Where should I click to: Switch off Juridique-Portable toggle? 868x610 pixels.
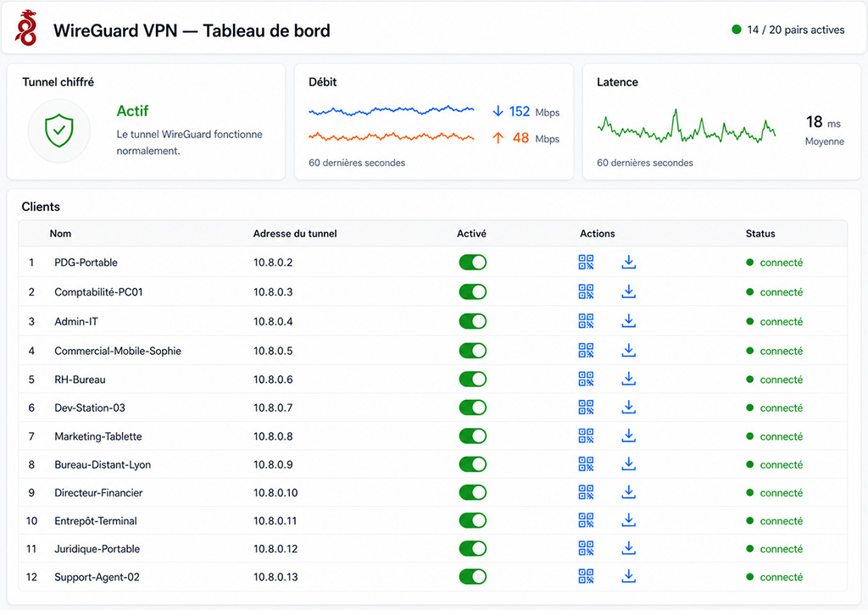pos(473,548)
